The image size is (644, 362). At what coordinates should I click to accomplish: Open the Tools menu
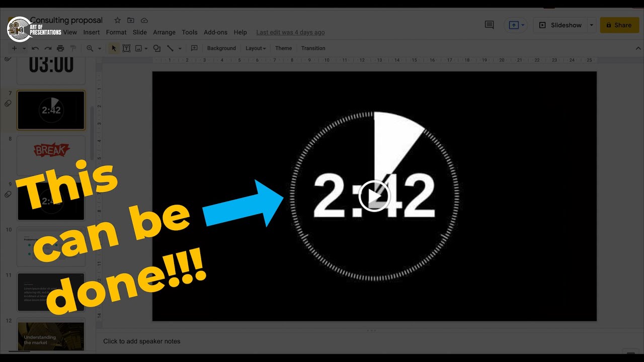point(190,32)
